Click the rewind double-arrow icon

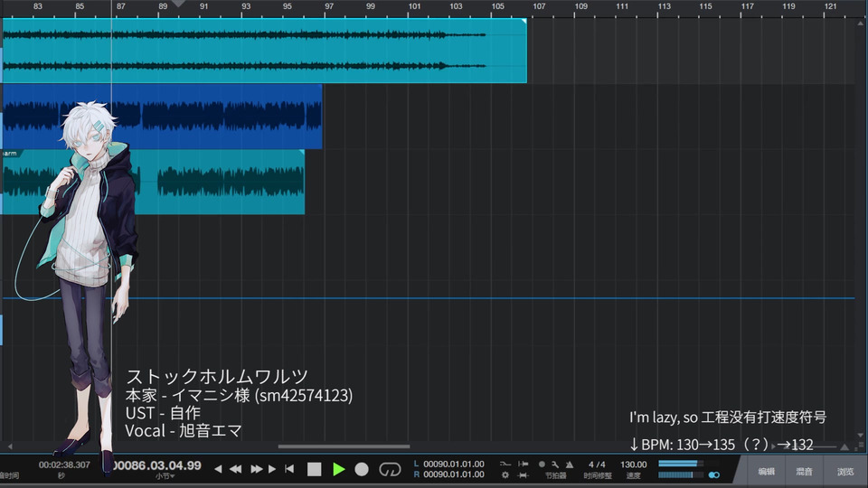point(235,469)
